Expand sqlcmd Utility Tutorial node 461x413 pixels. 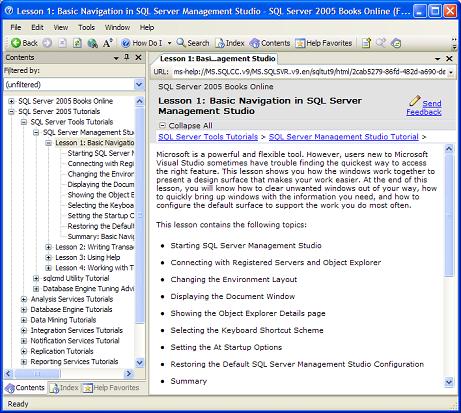36,278
